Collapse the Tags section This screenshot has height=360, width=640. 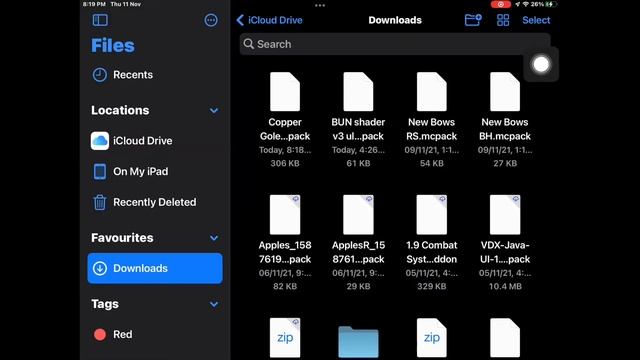pos(214,304)
